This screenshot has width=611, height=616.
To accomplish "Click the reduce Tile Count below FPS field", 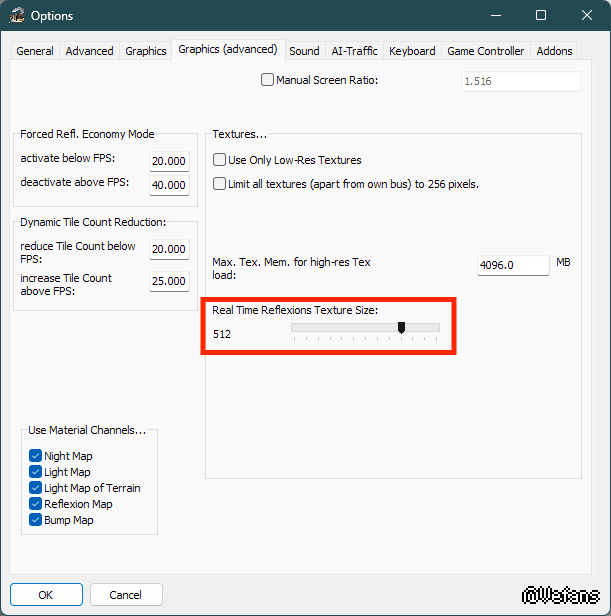I will click(x=169, y=249).
